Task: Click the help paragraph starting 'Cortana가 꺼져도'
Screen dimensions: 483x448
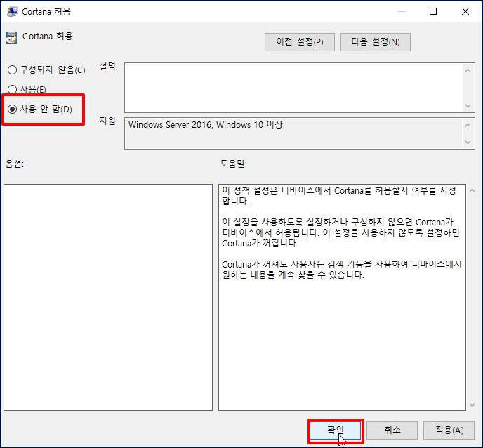Action: [x=342, y=270]
